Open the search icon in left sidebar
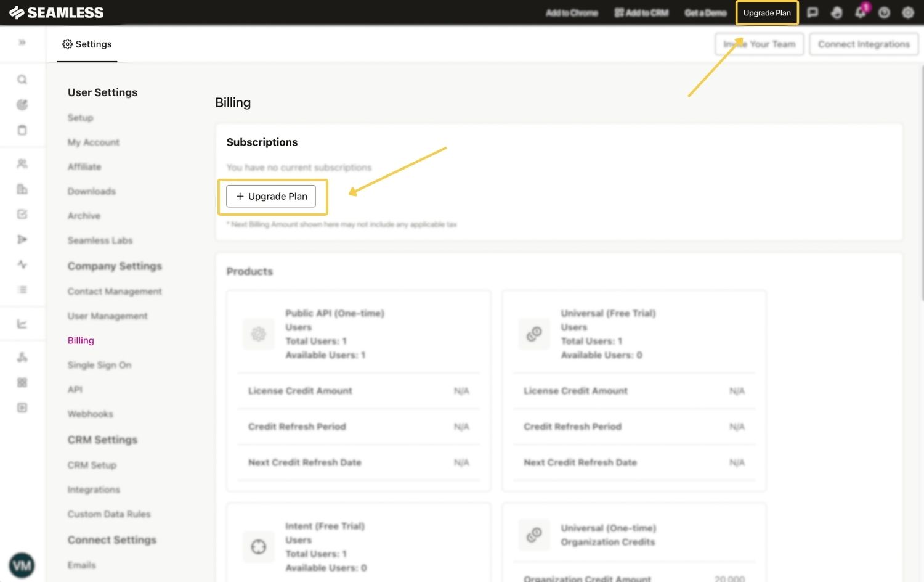This screenshot has height=582, width=924. pyautogui.click(x=22, y=80)
